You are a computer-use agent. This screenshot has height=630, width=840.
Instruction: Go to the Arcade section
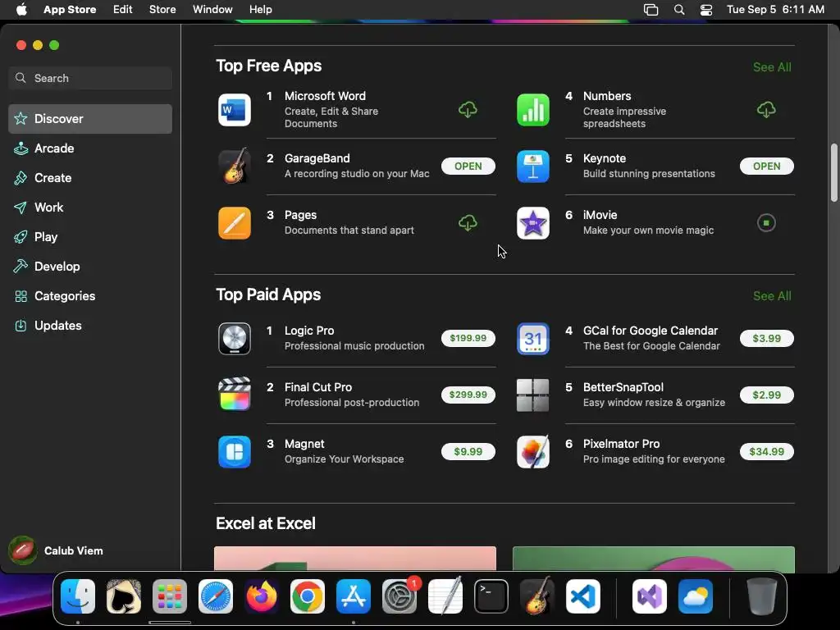click(x=90, y=148)
